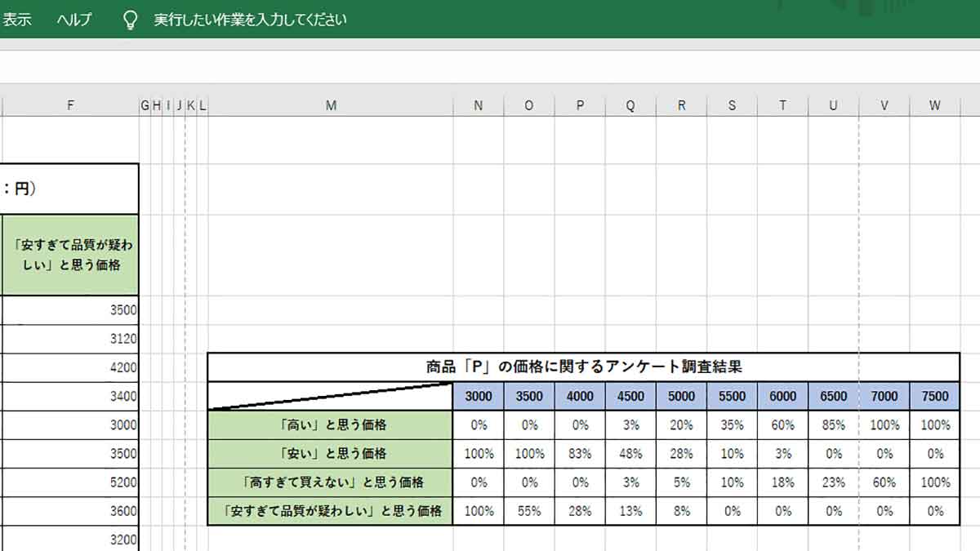The width and height of the screenshot is (980, 551).
Task: Click the diagonal-line corner cell of the table
Action: pos(331,396)
